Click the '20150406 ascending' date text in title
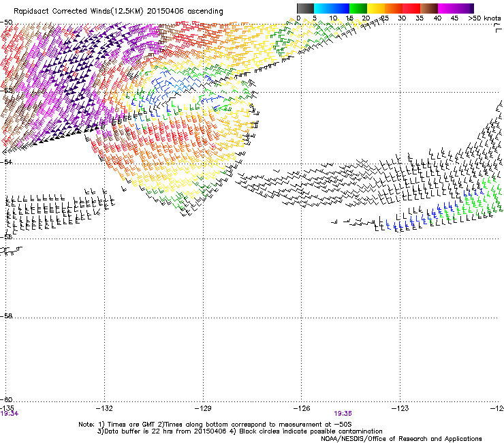Screen dimensions: 504x443 click(x=185, y=12)
